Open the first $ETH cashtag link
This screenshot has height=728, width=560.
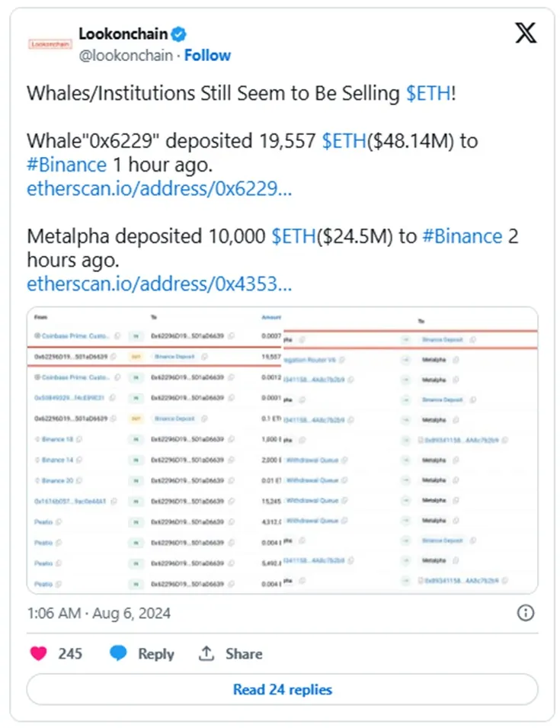tap(428, 93)
